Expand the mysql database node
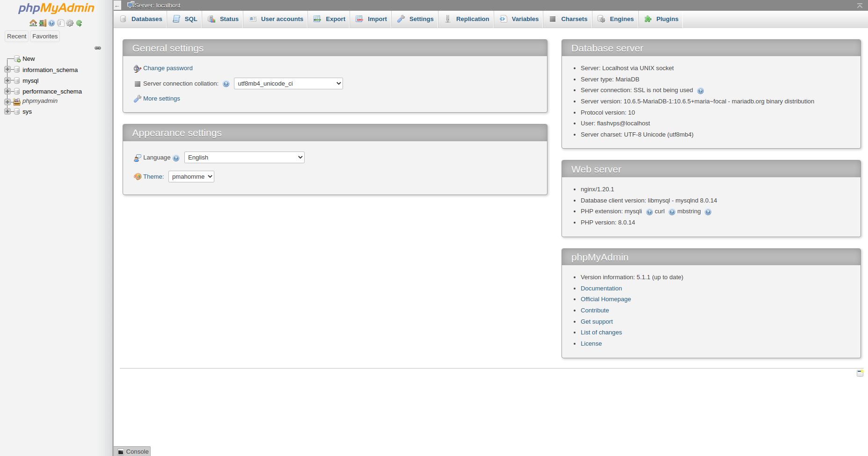This screenshot has width=868, height=456. (x=7, y=80)
